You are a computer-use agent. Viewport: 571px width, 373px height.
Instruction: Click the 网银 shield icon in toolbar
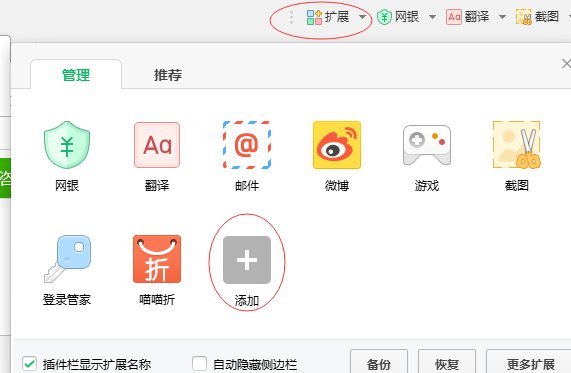[384, 17]
